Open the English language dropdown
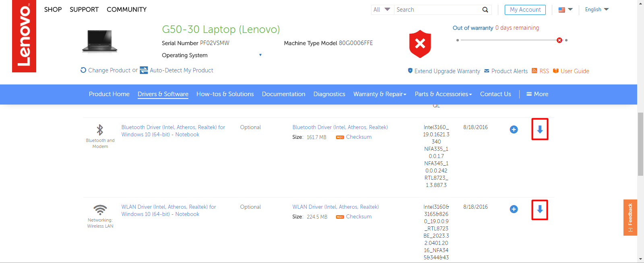644x263 pixels. click(x=597, y=10)
